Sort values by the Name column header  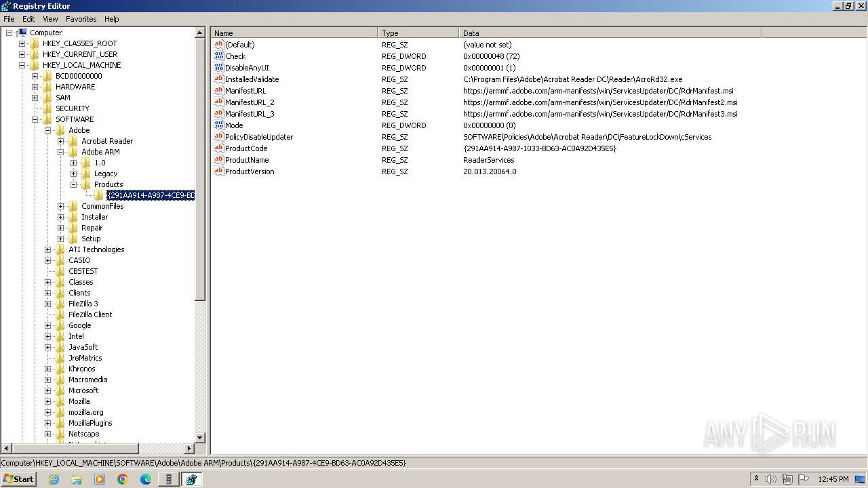(x=294, y=33)
